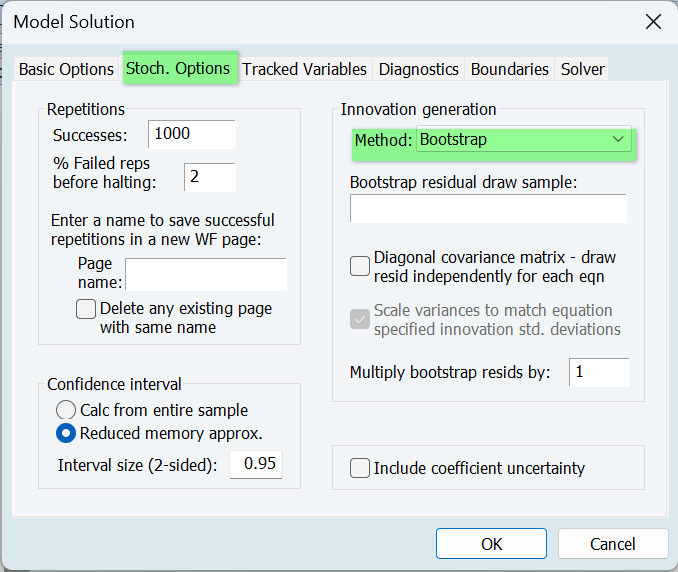Open the Boundaries tab

coord(509,69)
